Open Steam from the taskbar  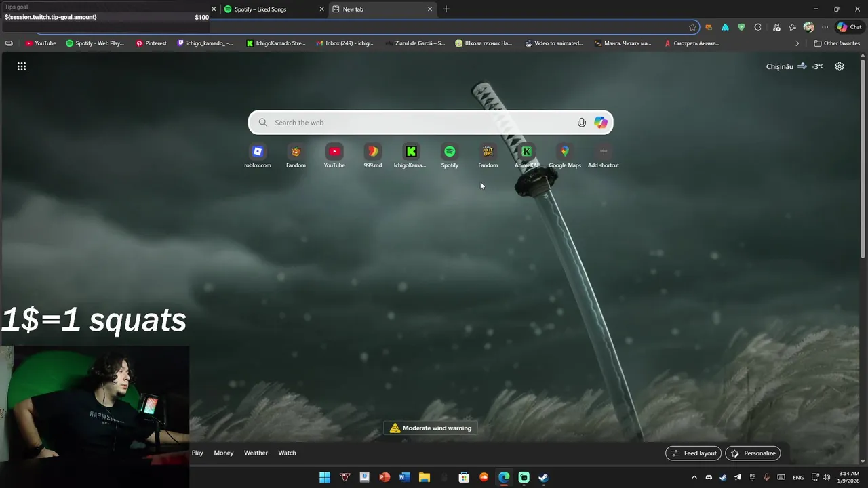543,477
